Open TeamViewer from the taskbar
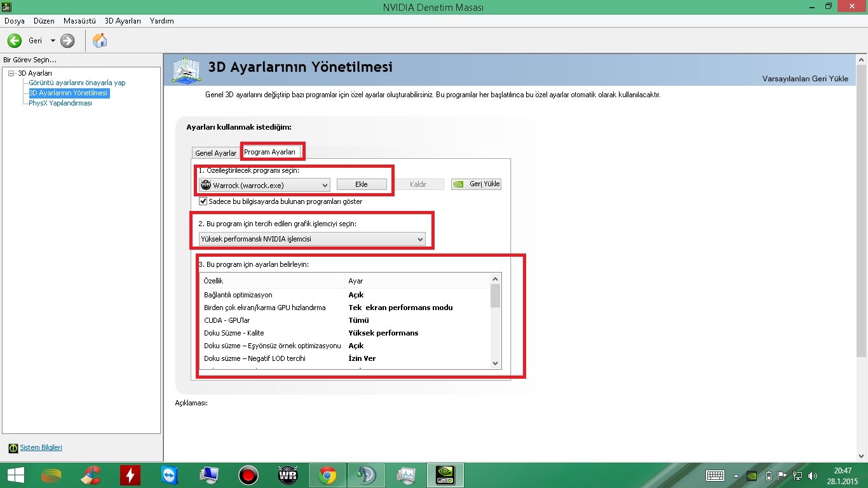This screenshot has height=488, width=868. (170, 475)
